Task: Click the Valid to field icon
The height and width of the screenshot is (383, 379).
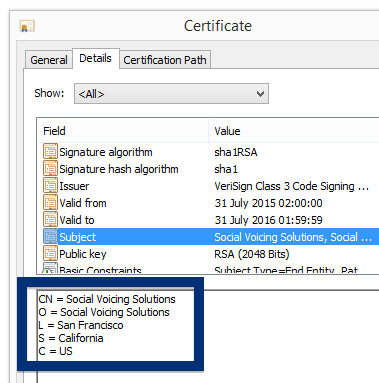Action: click(x=50, y=220)
